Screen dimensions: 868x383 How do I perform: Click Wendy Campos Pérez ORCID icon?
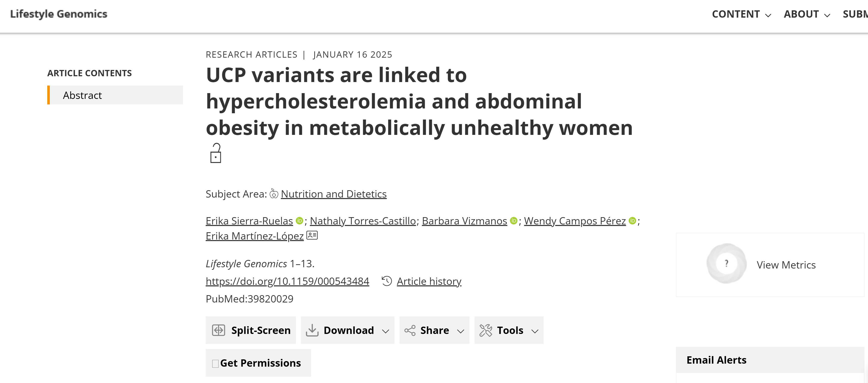pyautogui.click(x=632, y=221)
